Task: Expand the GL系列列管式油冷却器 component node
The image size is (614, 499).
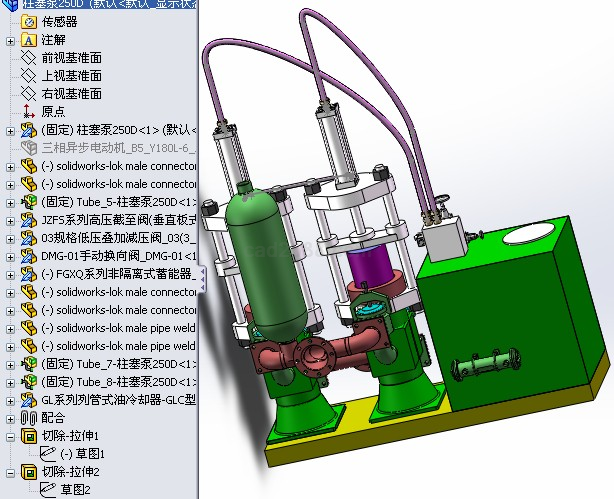Action: 10,399
